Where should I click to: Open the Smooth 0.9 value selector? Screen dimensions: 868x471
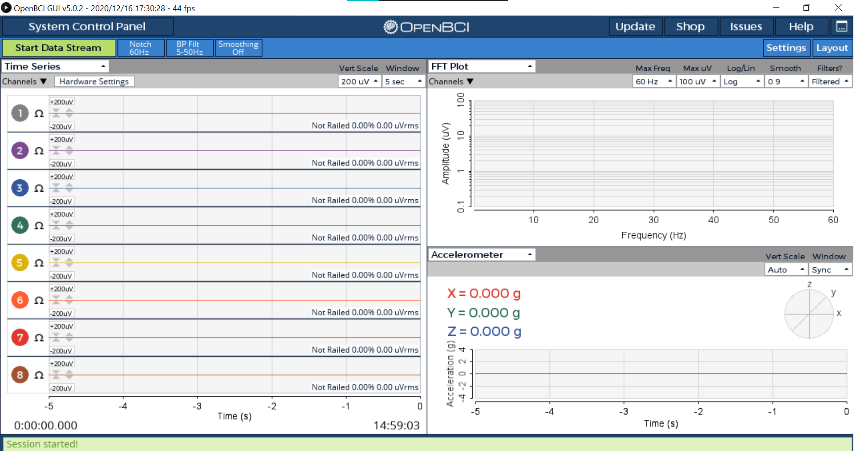786,81
